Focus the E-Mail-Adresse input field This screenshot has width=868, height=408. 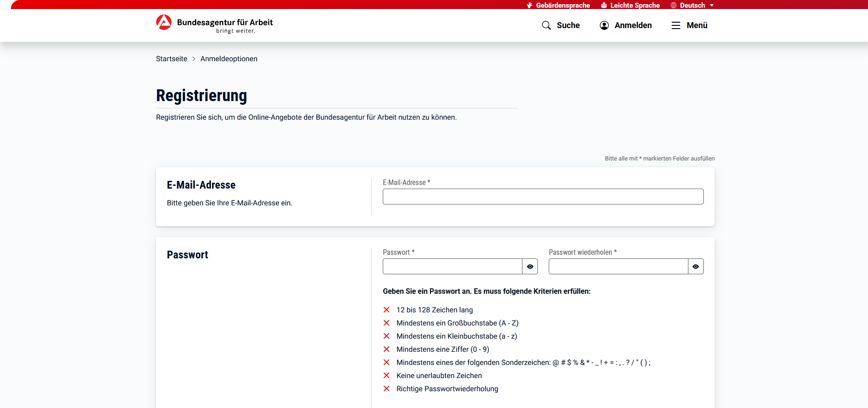coord(543,197)
